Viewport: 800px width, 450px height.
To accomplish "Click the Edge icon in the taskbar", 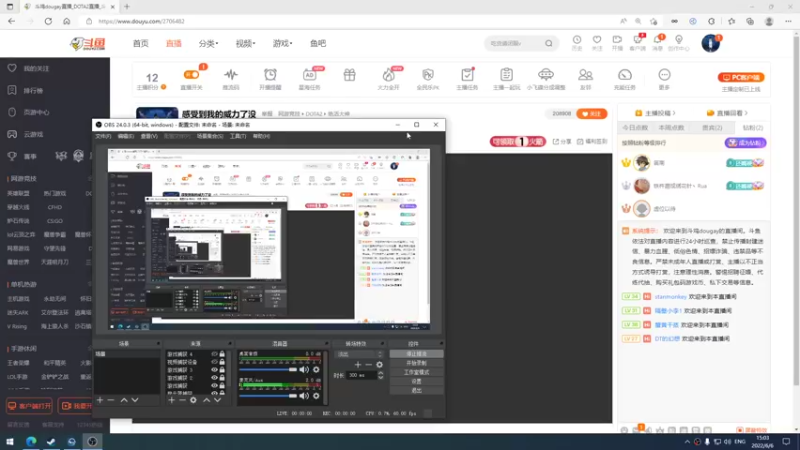I will coord(31,442).
